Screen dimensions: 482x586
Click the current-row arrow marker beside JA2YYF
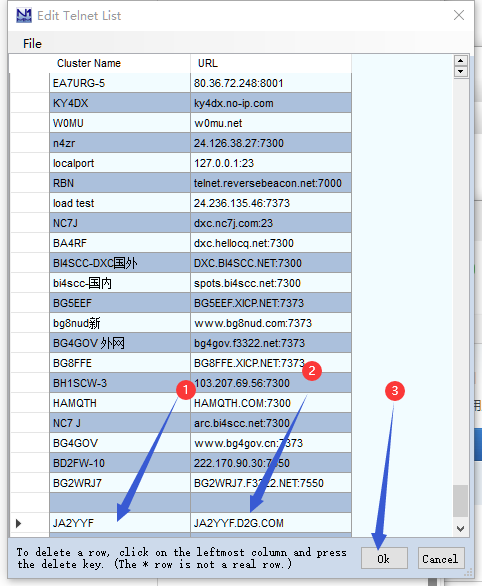click(x=19, y=523)
